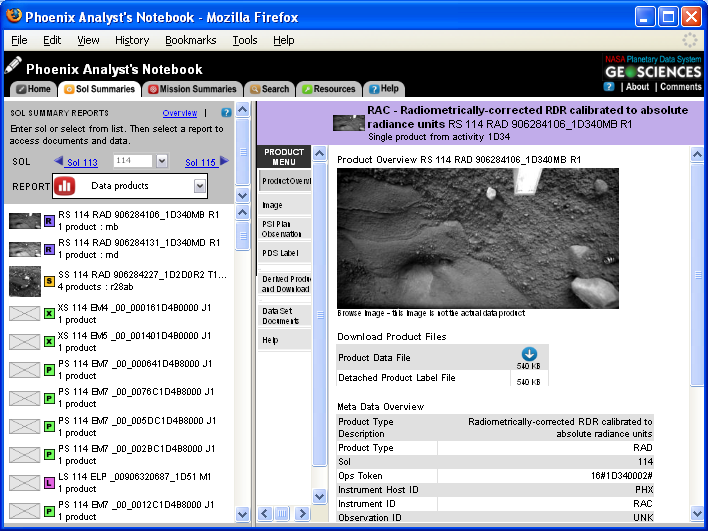Click the Overview link
The width and height of the screenshot is (708, 531).
[180, 113]
